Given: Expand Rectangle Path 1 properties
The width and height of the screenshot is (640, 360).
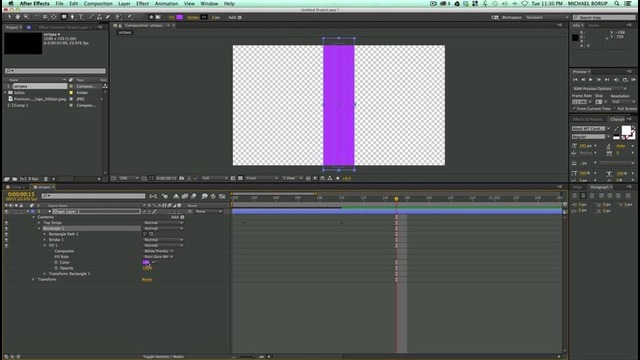Looking at the screenshot, I should (x=45, y=234).
